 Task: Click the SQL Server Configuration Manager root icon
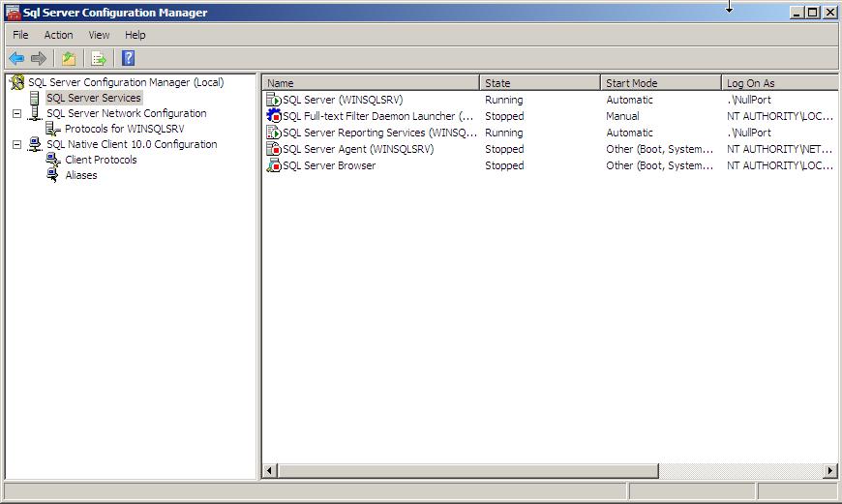(17, 82)
